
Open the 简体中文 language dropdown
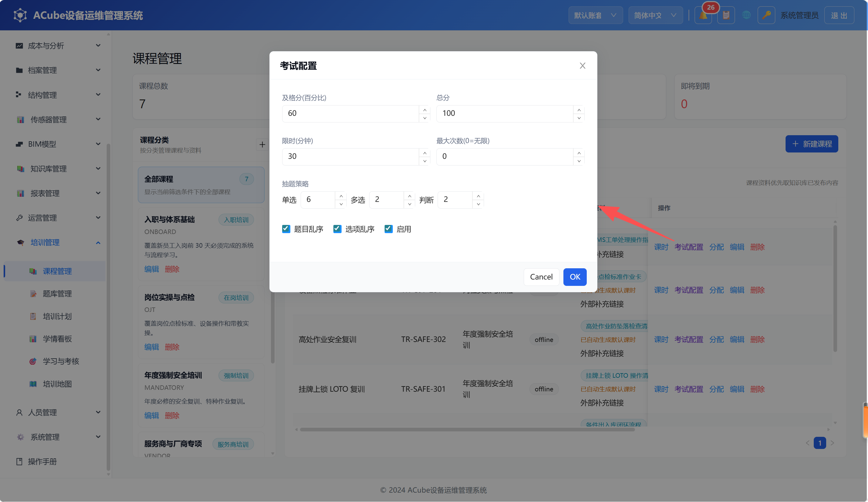(656, 15)
